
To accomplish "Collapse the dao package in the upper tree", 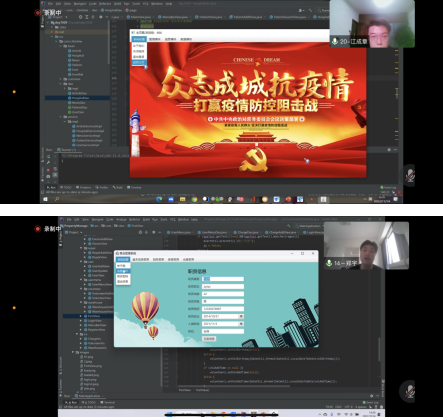I will 61,84.
